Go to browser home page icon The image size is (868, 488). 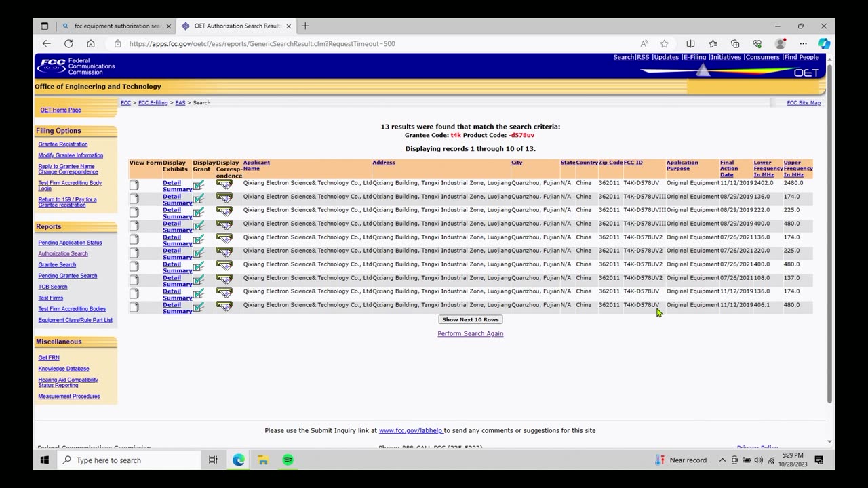[91, 43]
